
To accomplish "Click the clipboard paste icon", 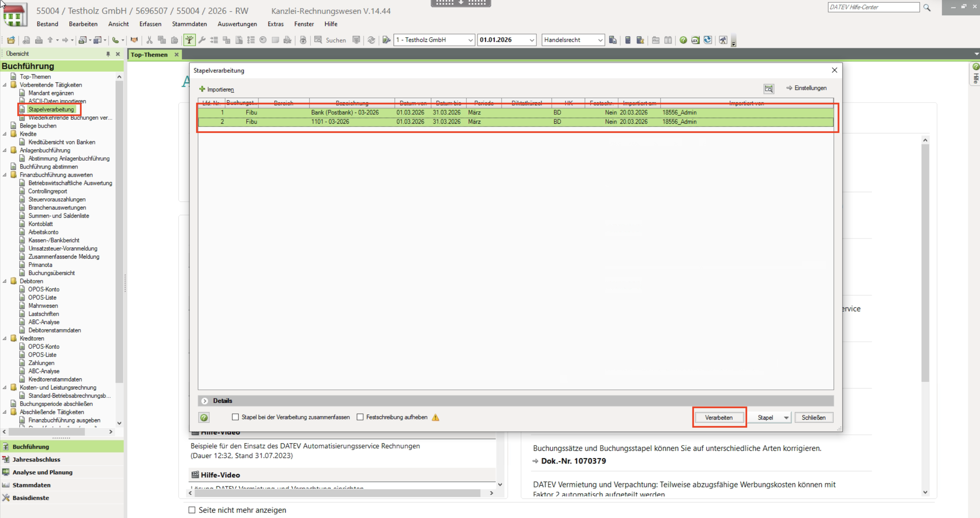I will [175, 40].
